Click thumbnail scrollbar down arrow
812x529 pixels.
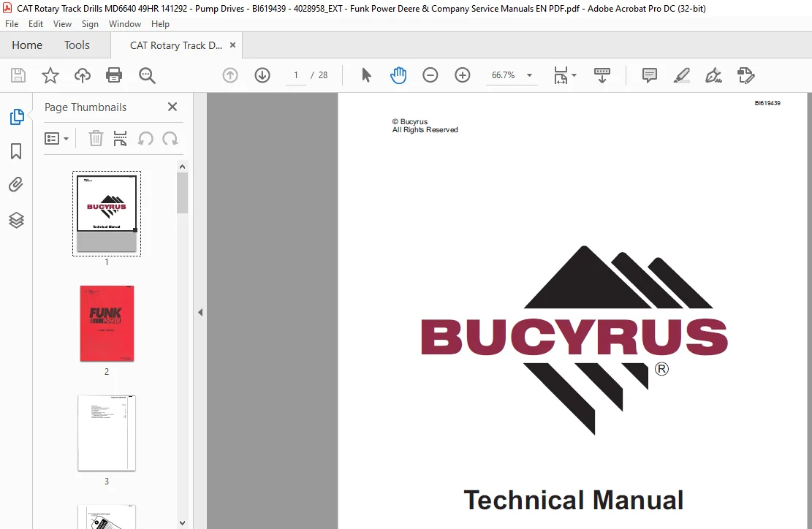[182, 522]
